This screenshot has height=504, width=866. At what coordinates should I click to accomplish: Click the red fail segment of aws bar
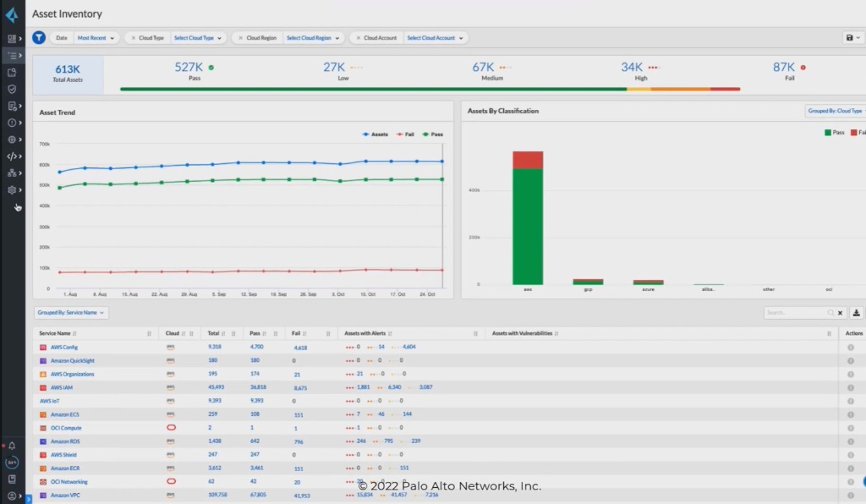point(528,160)
